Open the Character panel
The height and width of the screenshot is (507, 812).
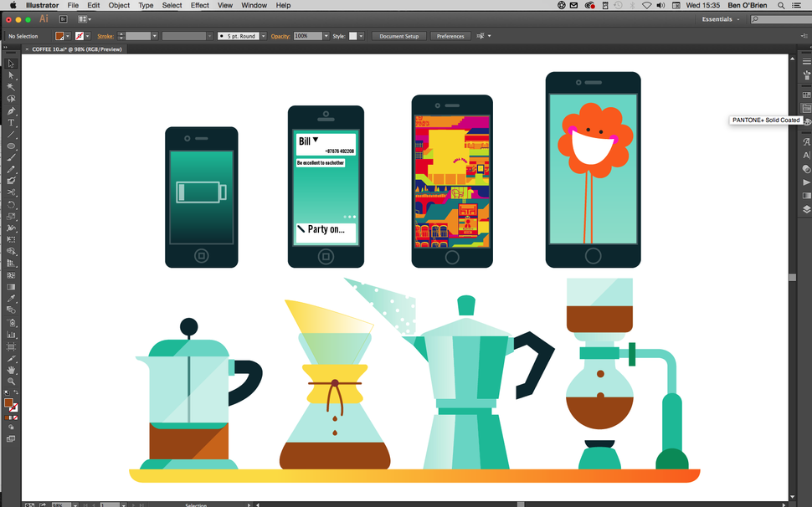[x=805, y=142]
